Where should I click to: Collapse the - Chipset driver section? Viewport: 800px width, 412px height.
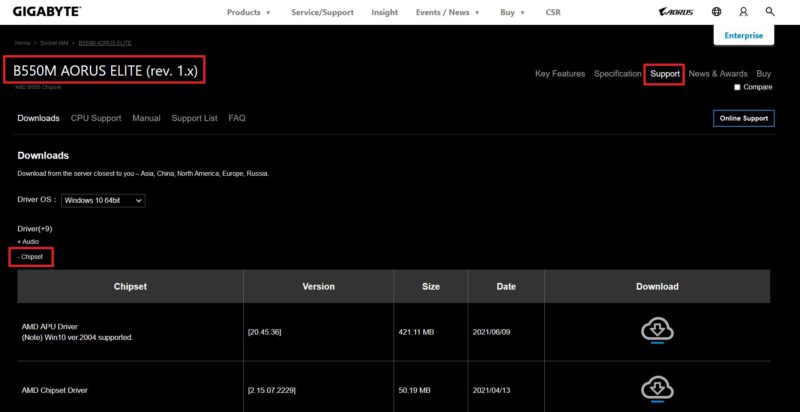[x=30, y=258]
